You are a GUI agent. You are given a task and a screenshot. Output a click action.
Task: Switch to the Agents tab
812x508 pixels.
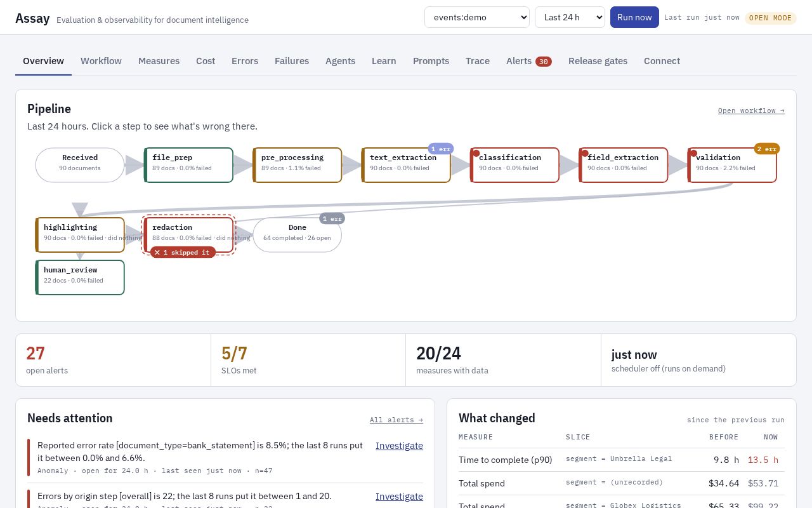tap(340, 61)
